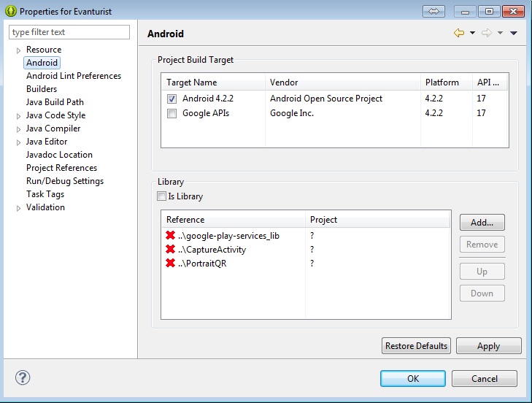Viewport: 532px width, 403px height.
Task: Enable the Is Library checkbox
Action: pos(161,196)
